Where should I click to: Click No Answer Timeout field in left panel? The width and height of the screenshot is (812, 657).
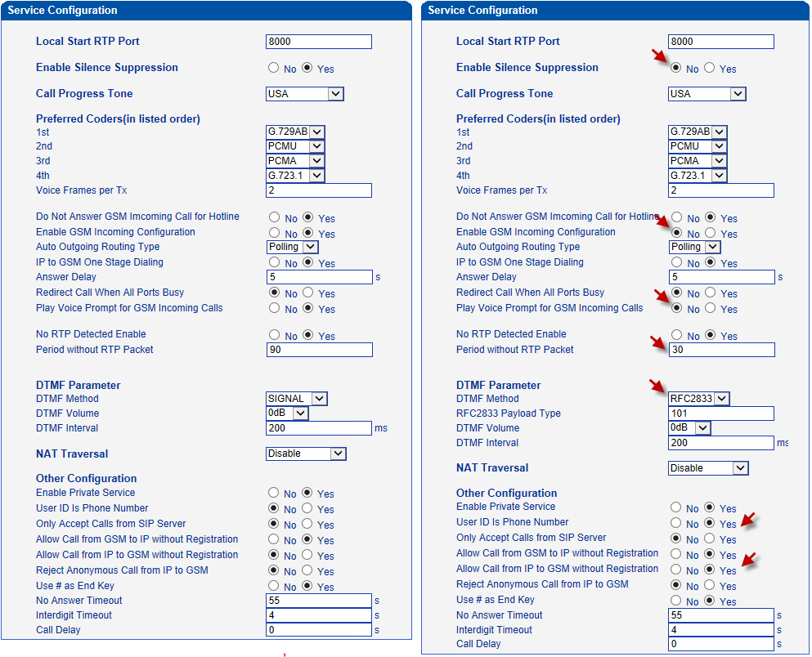click(x=319, y=601)
